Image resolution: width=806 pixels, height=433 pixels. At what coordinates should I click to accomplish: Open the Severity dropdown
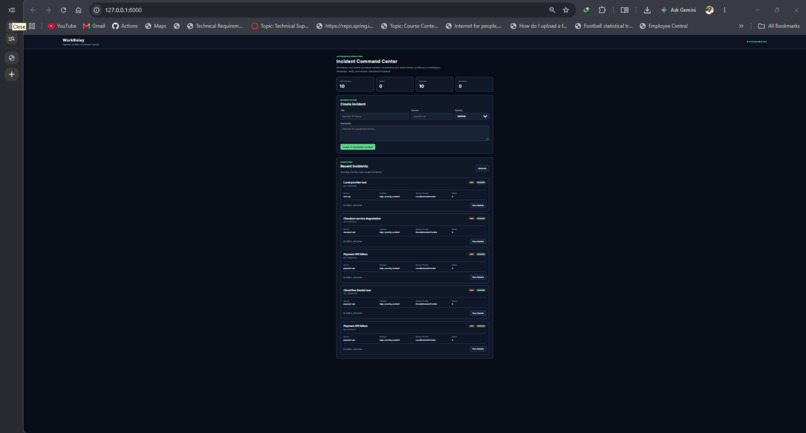click(x=471, y=116)
